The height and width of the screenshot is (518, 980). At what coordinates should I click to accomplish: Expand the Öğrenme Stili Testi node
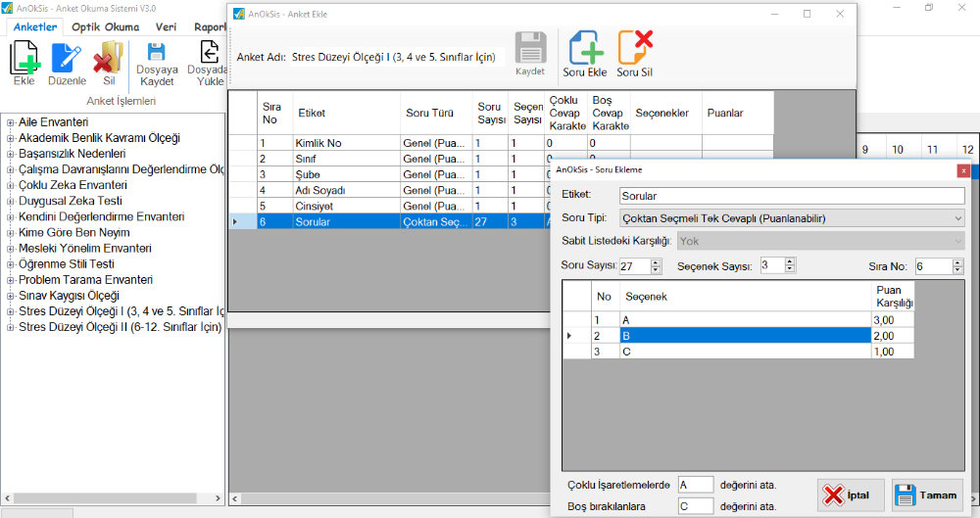click(x=10, y=264)
